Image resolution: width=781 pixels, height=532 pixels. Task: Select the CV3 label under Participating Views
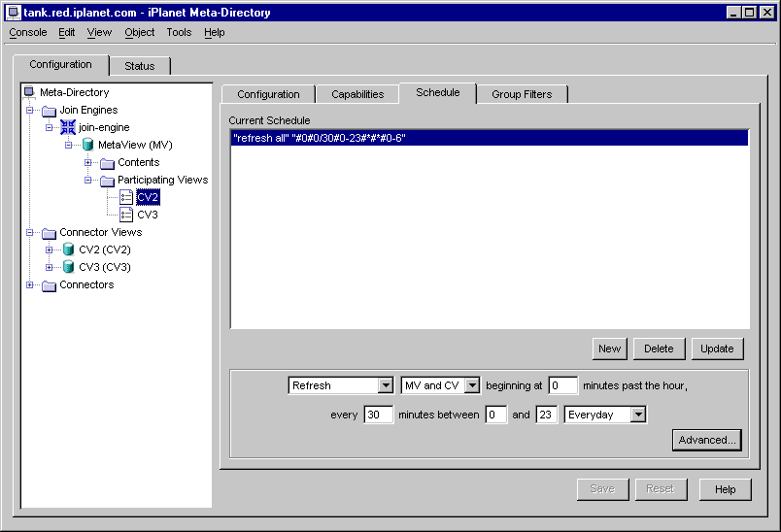click(x=148, y=215)
